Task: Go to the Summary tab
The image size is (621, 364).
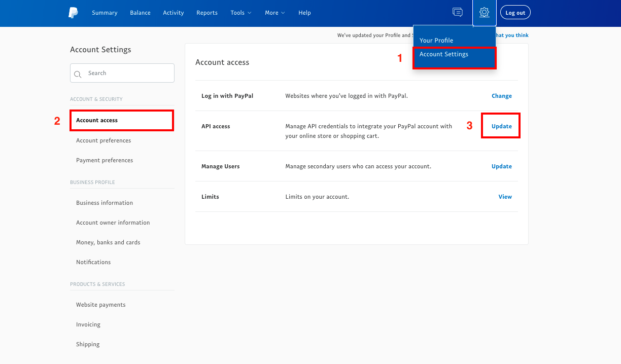Action: click(x=105, y=13)
